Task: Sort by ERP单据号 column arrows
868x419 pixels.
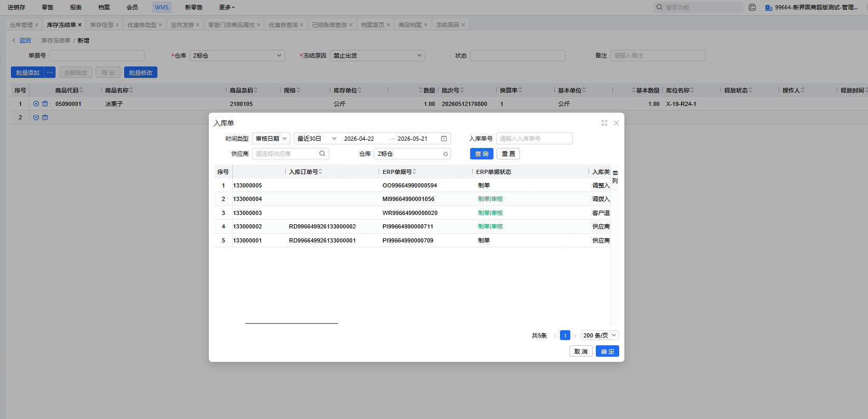Action: [415, 172]
